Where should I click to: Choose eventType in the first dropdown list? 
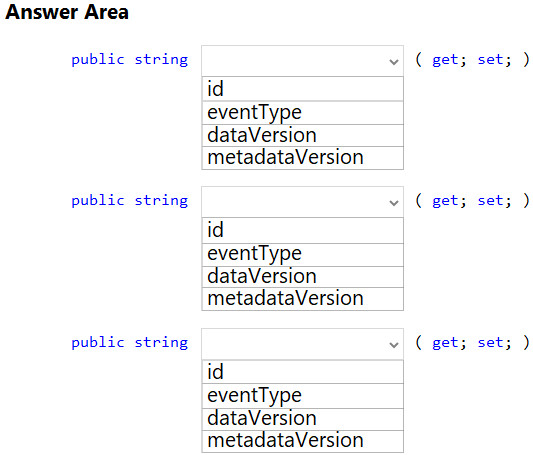tap(303, 113)
